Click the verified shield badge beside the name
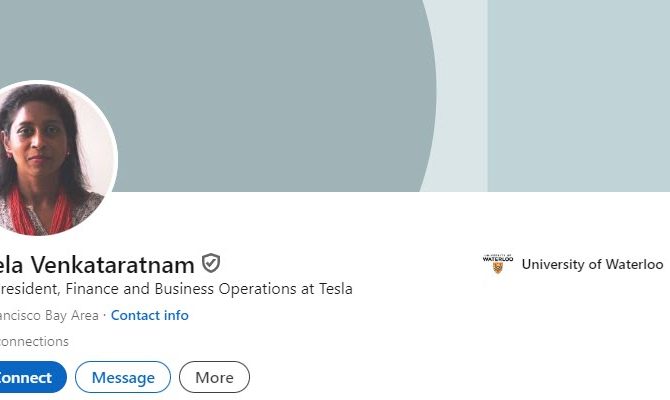Viewport: 670px width, 400px height. (x=211, y=264)
